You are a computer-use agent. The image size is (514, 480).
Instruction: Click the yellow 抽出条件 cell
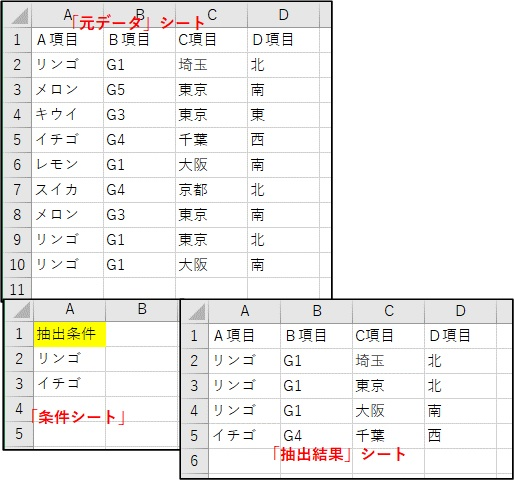(70, 334)
